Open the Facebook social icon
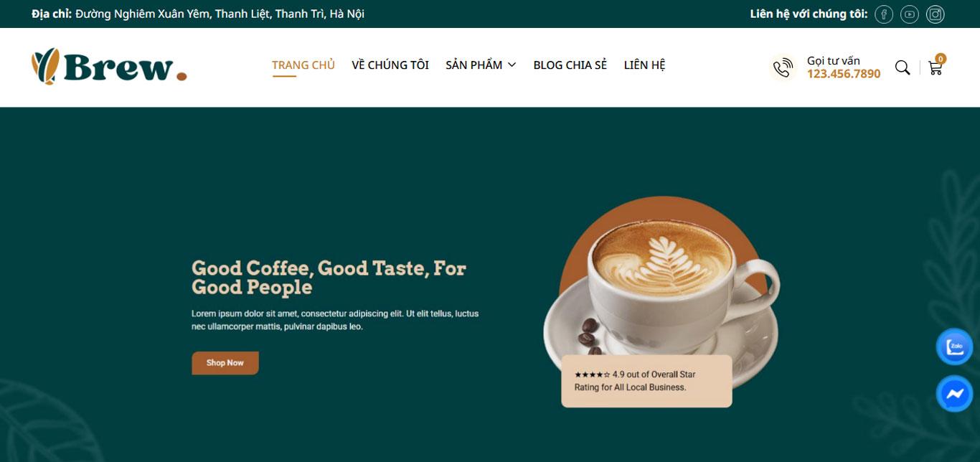This screenshot has height=462, width=980. click(x=884, y=14)
